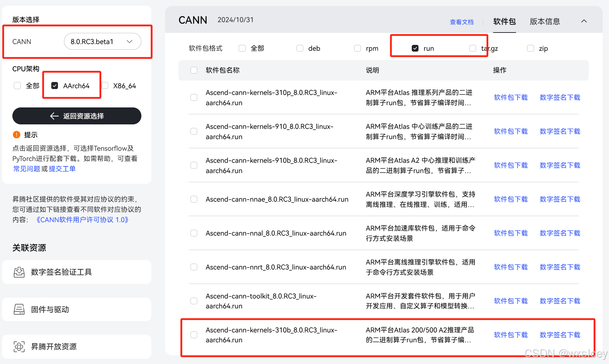Image resolution: width=609 pixels, height=364 pixels.
Task: Select the Ascend-cann-toolkit package checkbox
Action: coord(194,301)
